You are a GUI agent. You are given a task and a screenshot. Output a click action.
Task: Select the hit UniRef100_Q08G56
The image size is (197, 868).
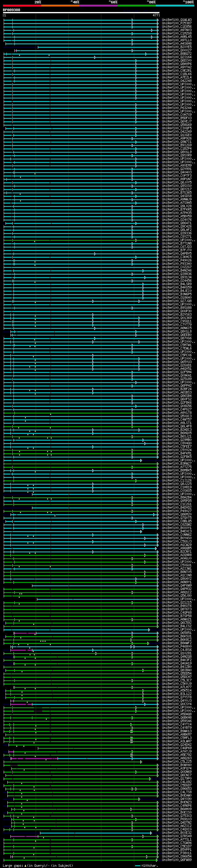pyautogui.click(x=177, y=406)
